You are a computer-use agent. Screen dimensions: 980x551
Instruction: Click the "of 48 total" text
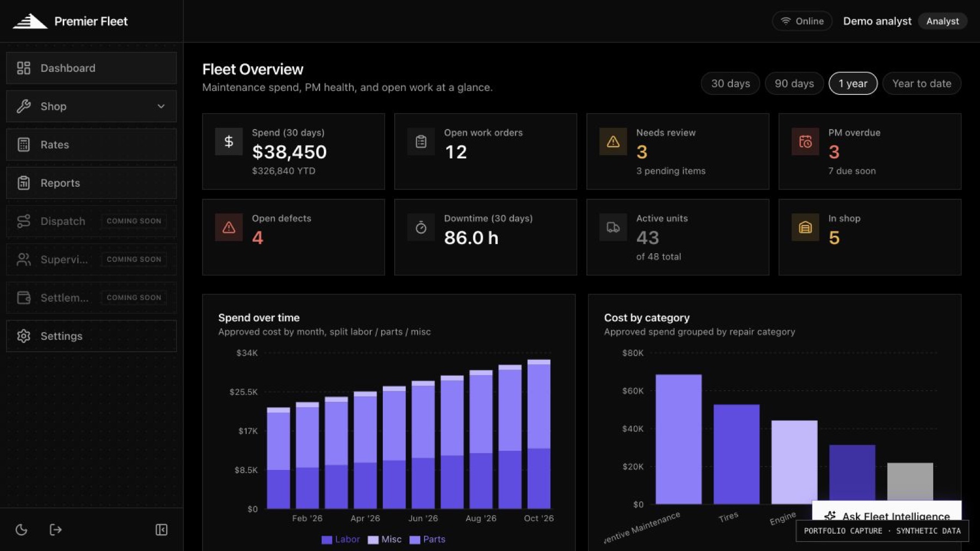click(x=658, y=256)
